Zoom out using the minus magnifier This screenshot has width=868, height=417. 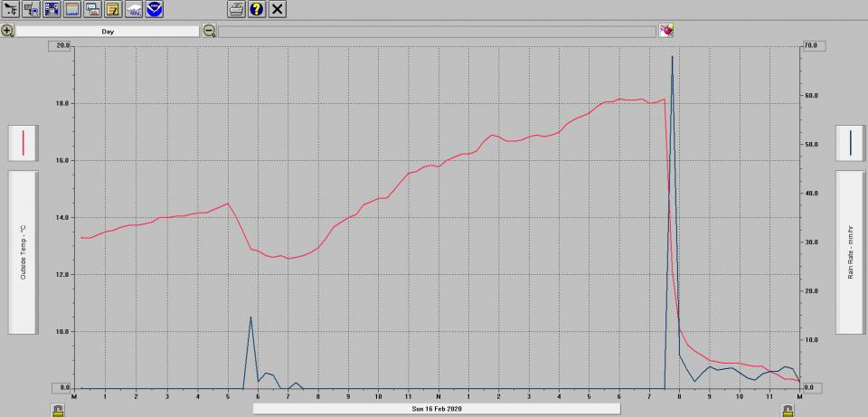(x=209, y=31)
